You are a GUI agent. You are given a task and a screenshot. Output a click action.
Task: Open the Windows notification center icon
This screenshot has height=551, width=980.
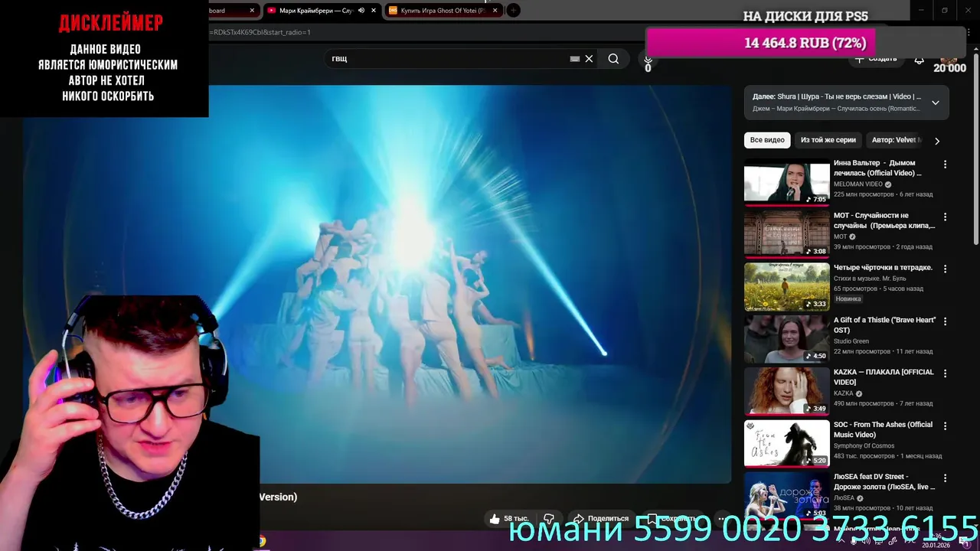pyautogui.click(x=966, y=543)
